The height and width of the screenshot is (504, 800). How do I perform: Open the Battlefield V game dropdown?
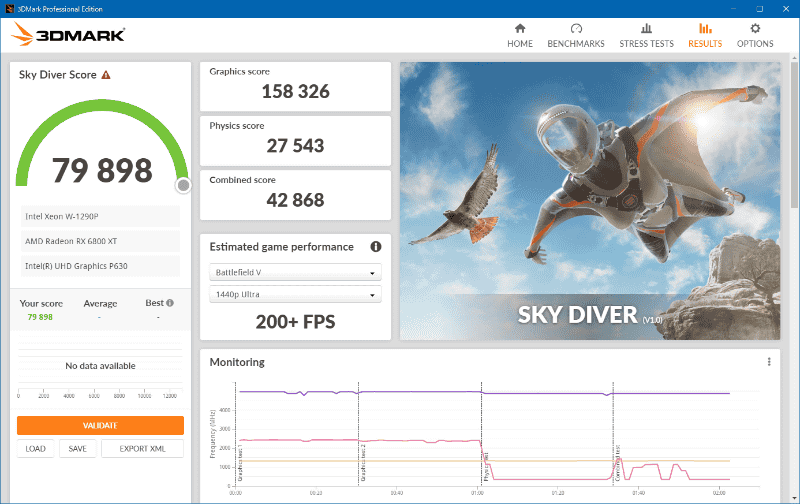click(x=295, y=272)
